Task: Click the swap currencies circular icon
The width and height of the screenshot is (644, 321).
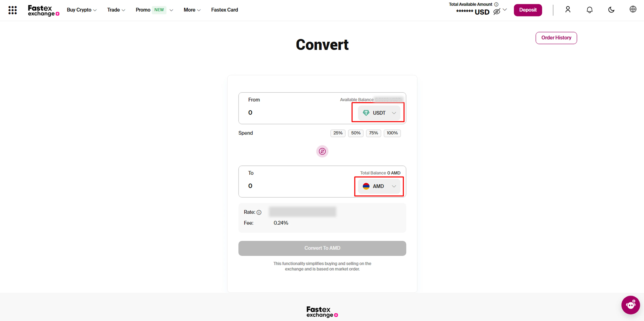Action: coord(322,151)
